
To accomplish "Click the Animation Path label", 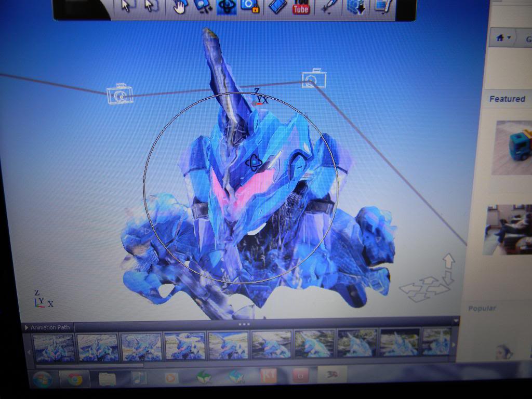I will [x=50, y=327].
